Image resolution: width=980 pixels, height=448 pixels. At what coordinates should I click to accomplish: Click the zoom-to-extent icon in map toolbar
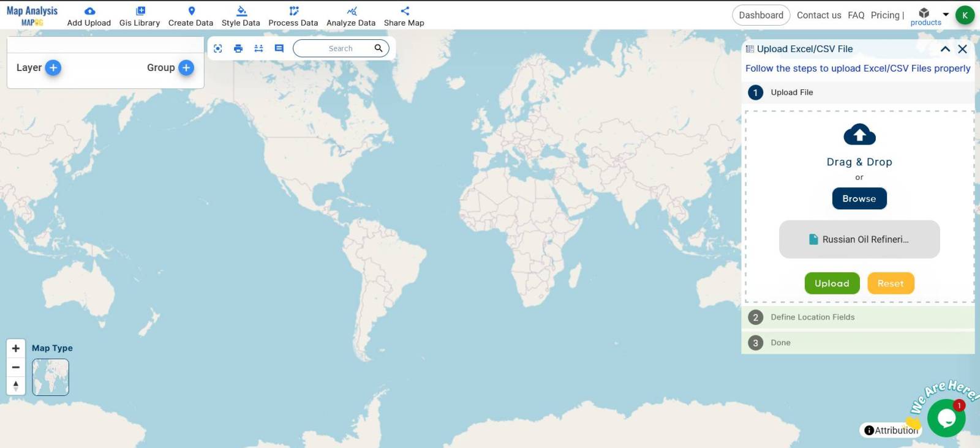point(217,48)
